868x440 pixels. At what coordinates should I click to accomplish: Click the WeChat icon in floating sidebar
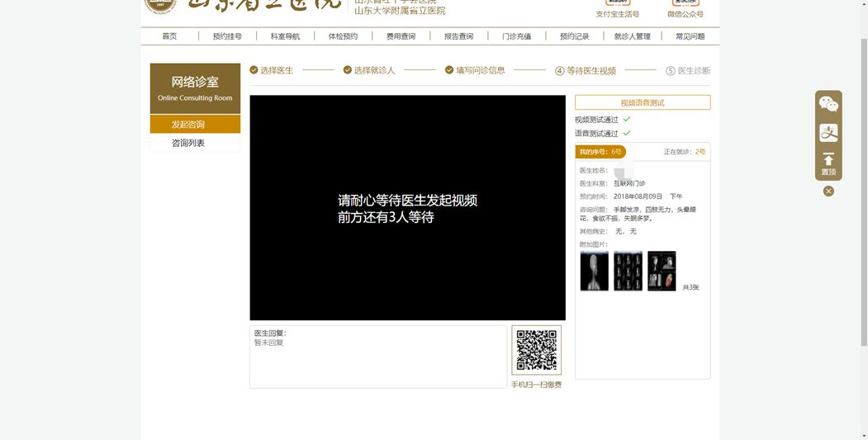click(x=828, y=104)
